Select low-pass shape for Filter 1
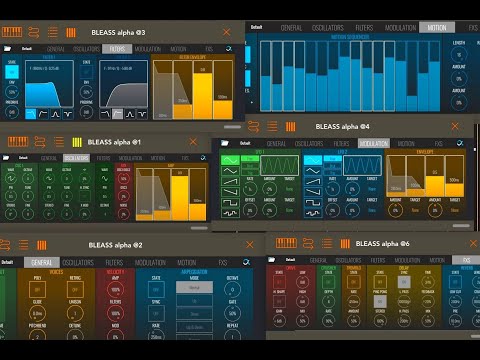 pos(31,114)
